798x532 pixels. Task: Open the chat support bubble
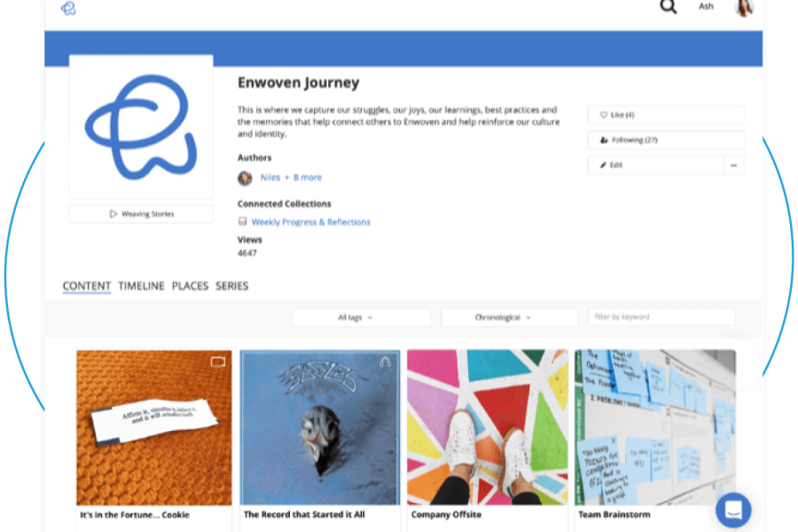click(733, 510)
